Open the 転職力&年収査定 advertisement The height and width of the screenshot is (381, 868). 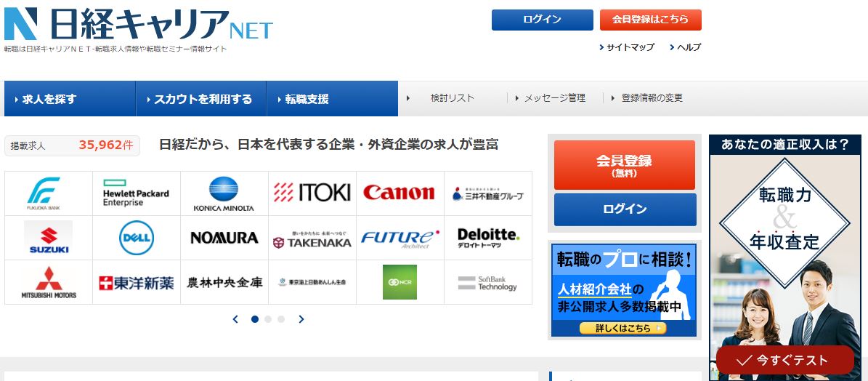(x=785, y=257)
